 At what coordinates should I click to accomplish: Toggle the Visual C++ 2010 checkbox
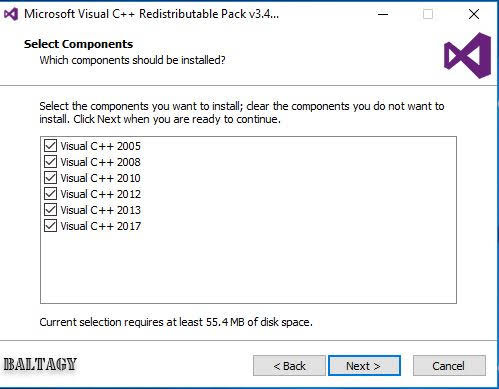(x=50, y=178)
